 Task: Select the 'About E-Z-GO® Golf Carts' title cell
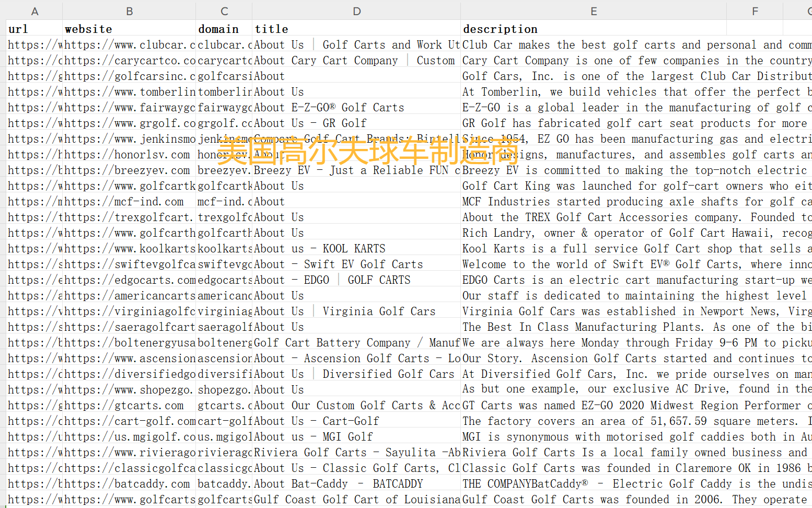(356, 107)
